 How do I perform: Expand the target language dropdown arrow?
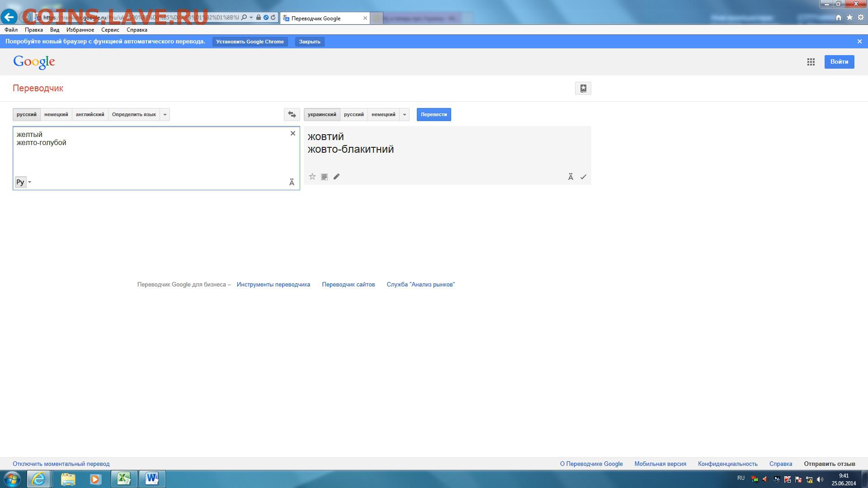[x=405, y=114]
